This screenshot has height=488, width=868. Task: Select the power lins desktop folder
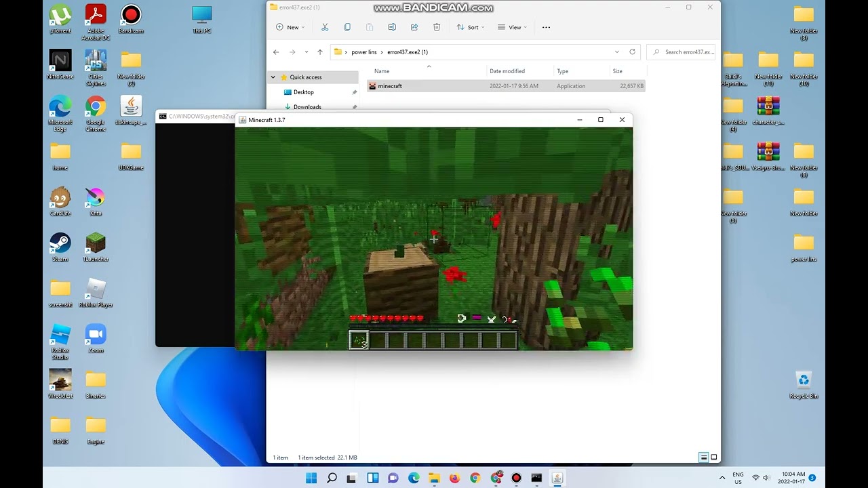(804, 247)
